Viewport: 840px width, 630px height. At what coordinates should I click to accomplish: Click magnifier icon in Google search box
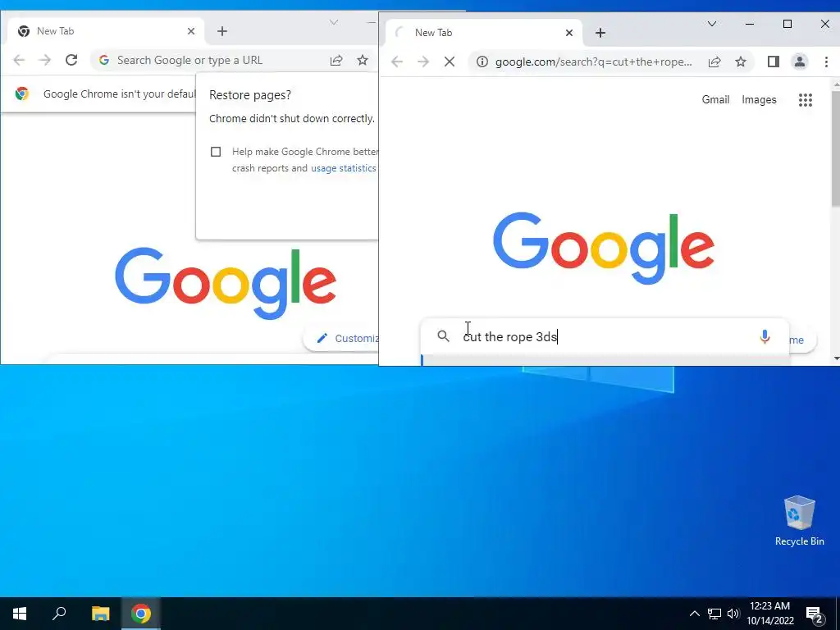[443, 336]
